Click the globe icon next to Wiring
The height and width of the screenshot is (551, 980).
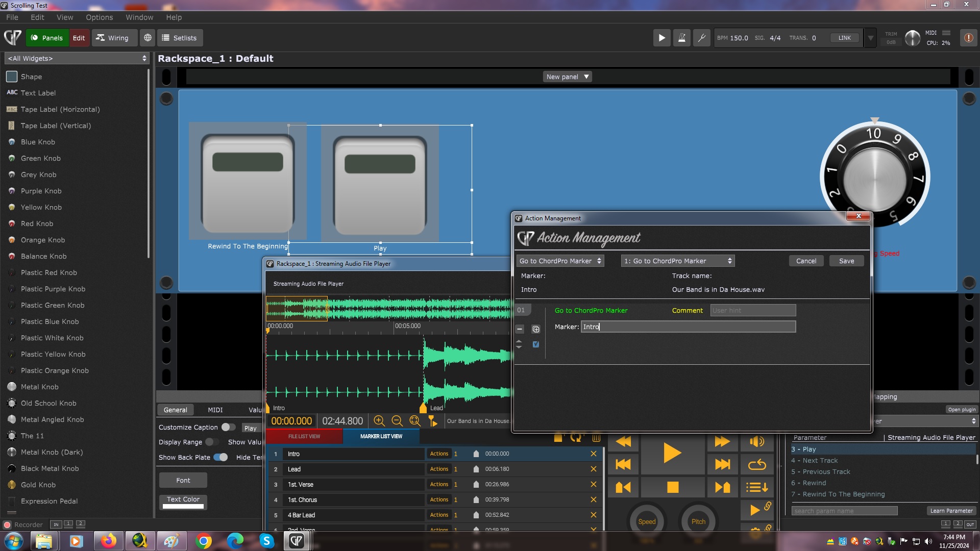148,37
